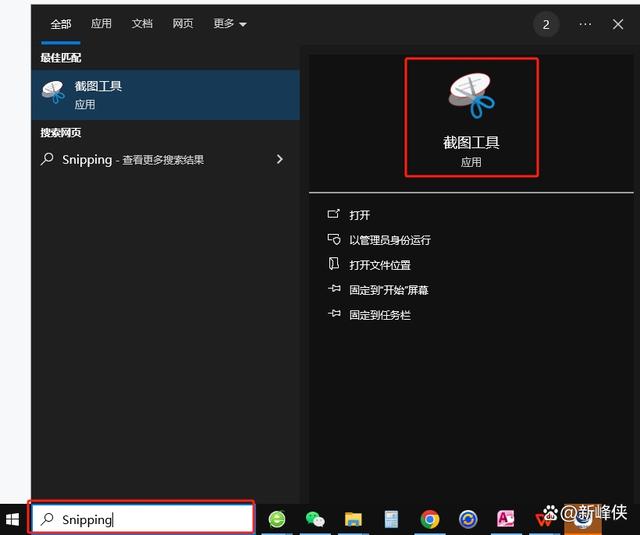Select 打开文件位置

(380, 265)
